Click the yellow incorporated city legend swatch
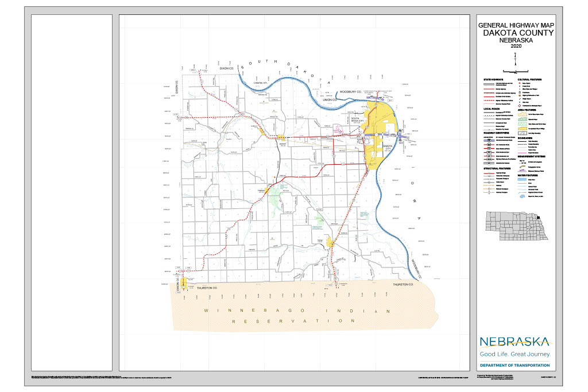Screen dimensions: 588x392 (x=523, y=129)
